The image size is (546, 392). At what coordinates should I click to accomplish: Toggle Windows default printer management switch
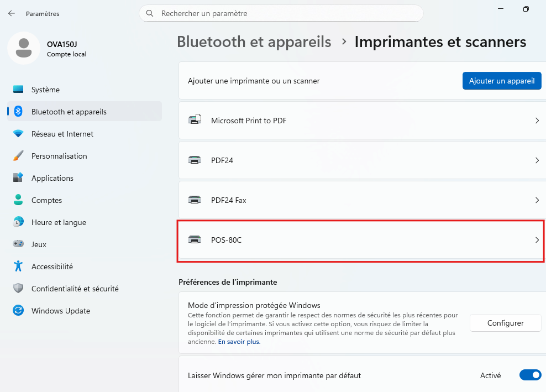530,375
